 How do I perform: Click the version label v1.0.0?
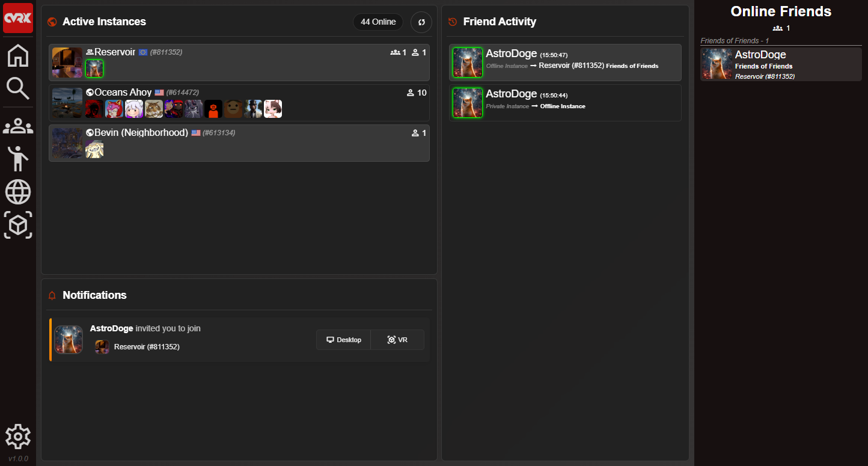(x=18, y=459)
